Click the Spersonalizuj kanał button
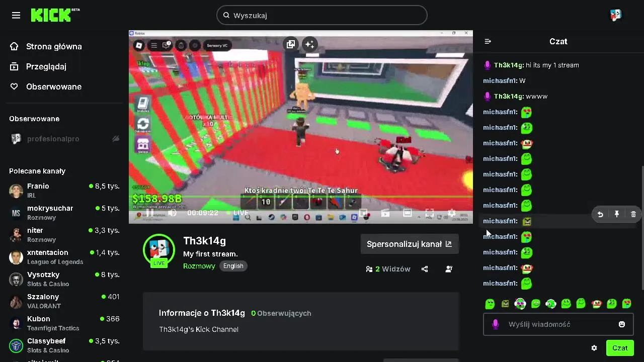 click(410, 244)
